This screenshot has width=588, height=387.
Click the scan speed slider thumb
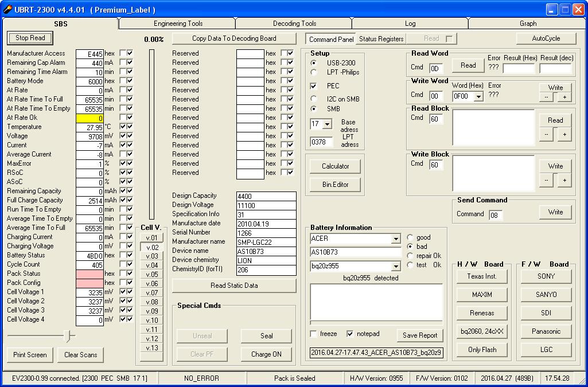point(68,336)
